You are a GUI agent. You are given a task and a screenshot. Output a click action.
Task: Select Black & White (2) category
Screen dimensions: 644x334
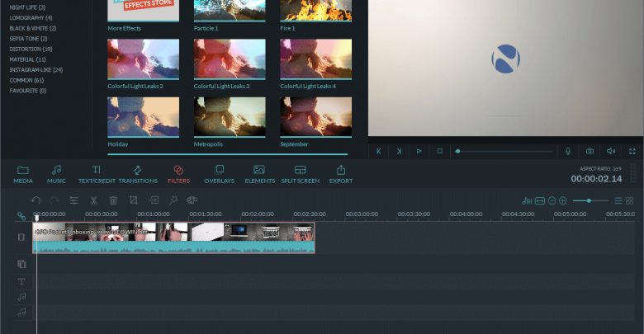33,28
